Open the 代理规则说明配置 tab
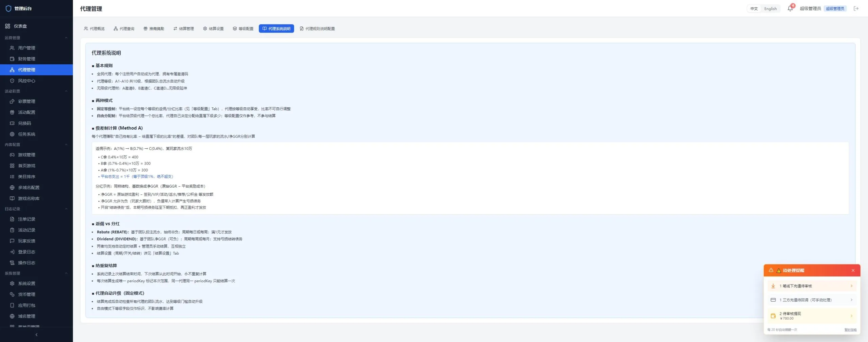Screen dimensions: 868x342 (317, 29)
